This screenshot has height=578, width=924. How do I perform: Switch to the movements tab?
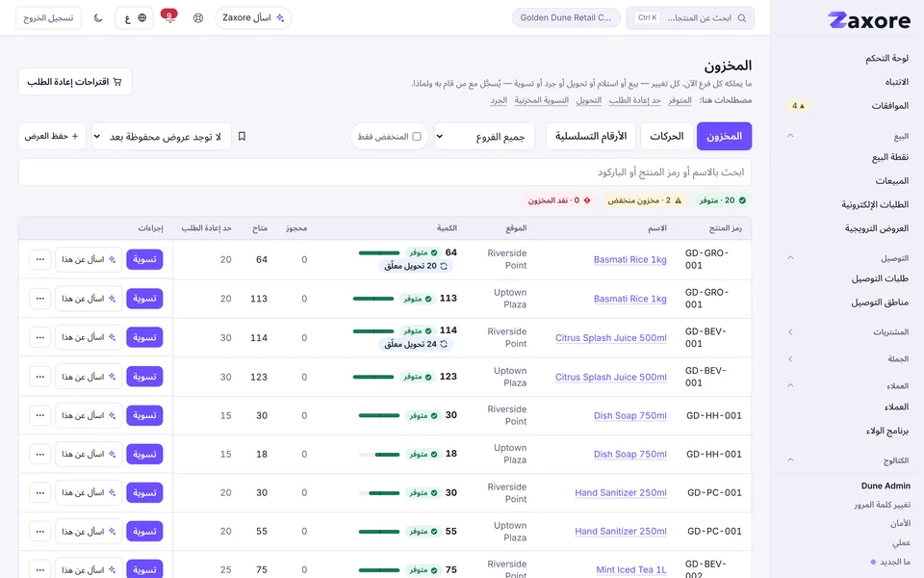pyautogui.click(x=666, y=136)
